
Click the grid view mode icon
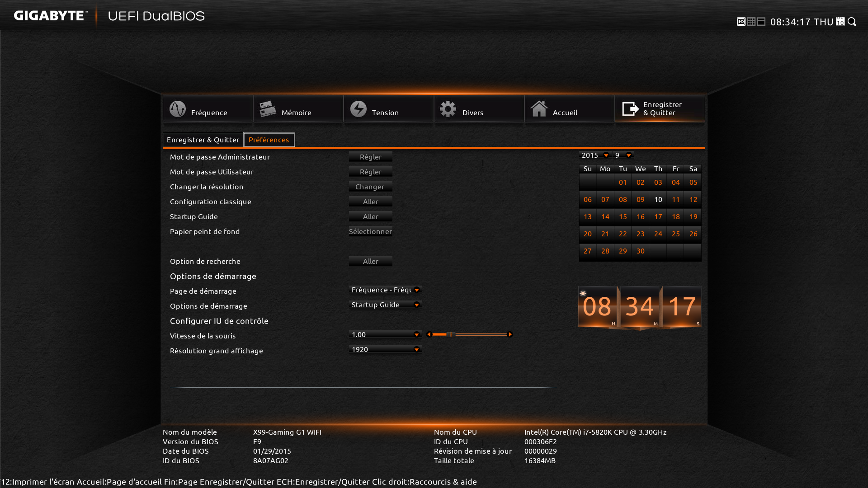coord(751,22)
